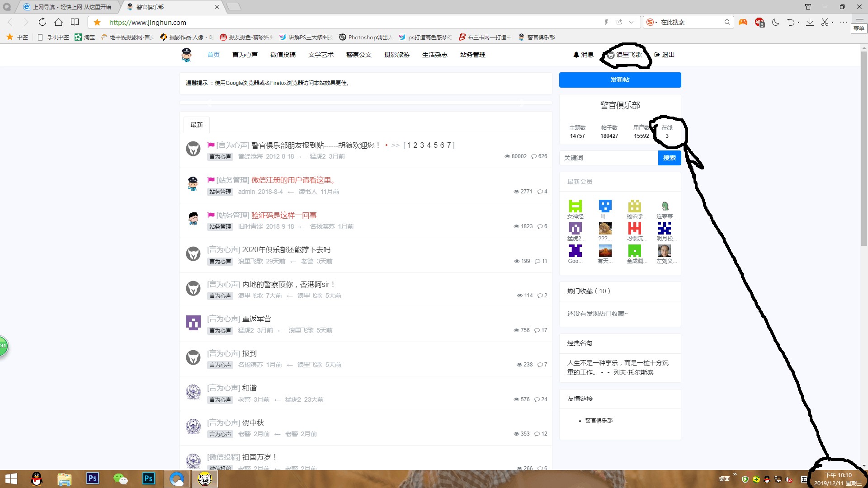Go to page 7 of the 报到贴 thread
This screenshot has width=868, height=488.
tap(448, 145)
